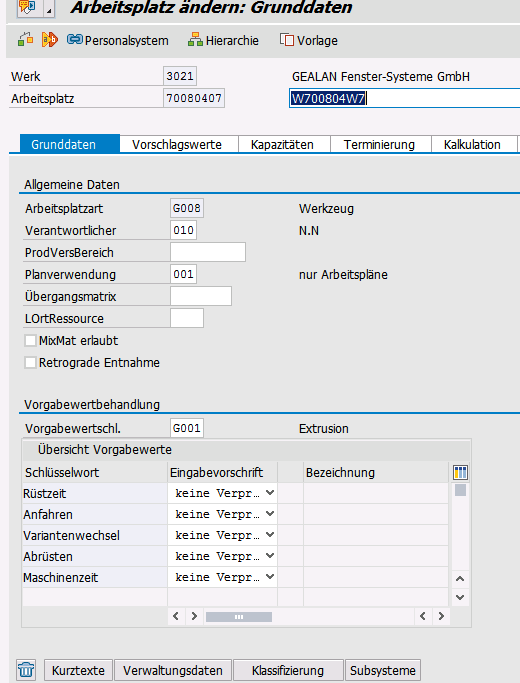Open table column settings icon
The image size is (520, 683).
pyautogui.click(x=460, y=472)
